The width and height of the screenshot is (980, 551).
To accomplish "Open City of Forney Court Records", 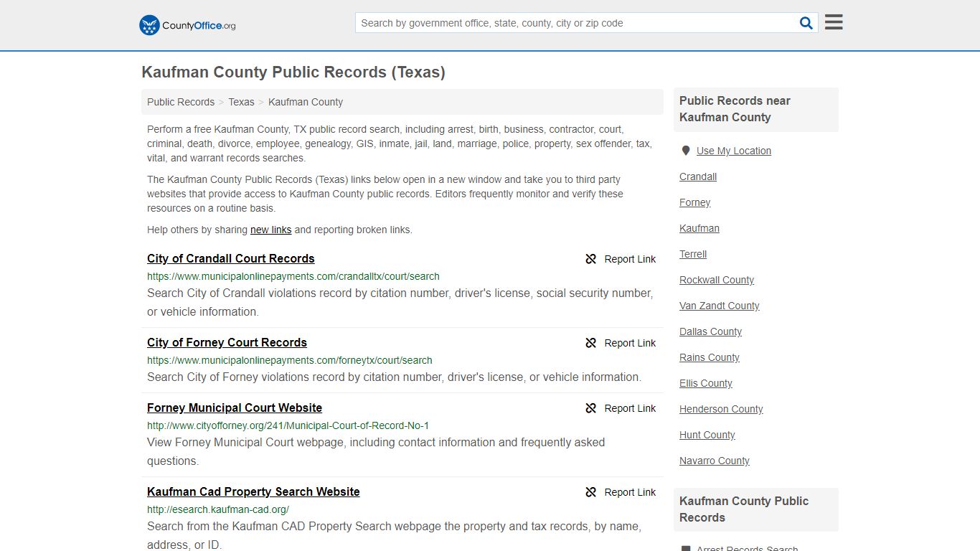I will 227,342.
